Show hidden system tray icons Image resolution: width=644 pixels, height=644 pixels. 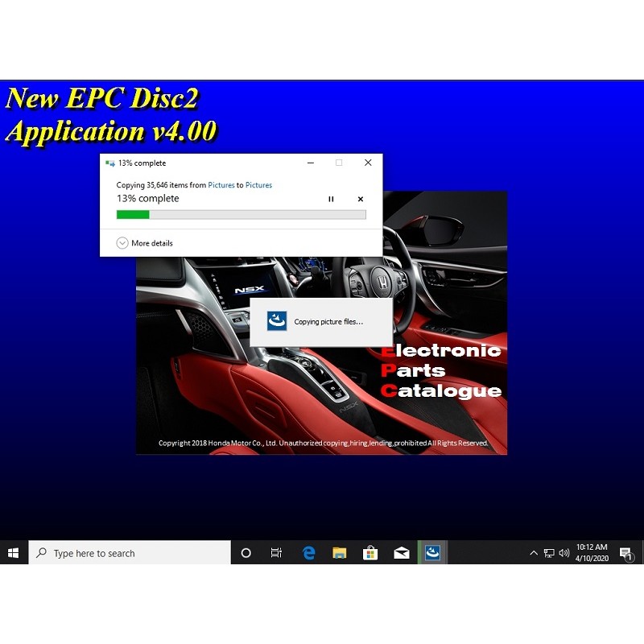pyautogui.click(x=533, y=553)
